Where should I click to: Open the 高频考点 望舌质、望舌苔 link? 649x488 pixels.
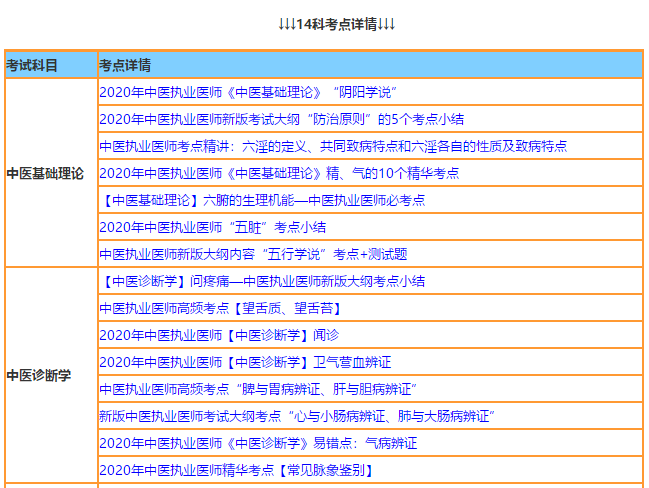tap(221, 308)
